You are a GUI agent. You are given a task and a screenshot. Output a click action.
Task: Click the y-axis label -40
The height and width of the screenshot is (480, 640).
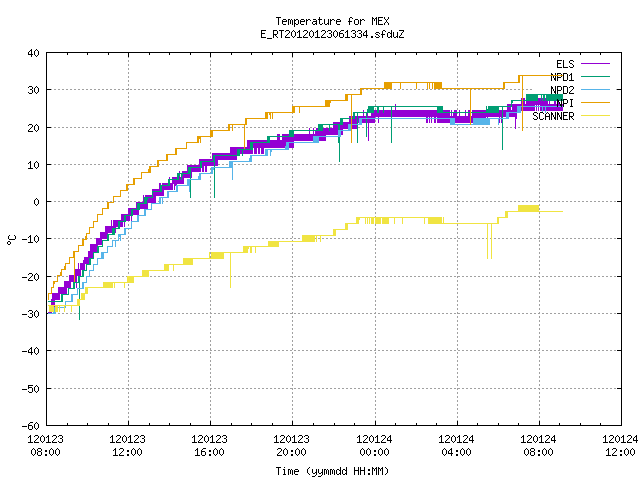point(31,351)
